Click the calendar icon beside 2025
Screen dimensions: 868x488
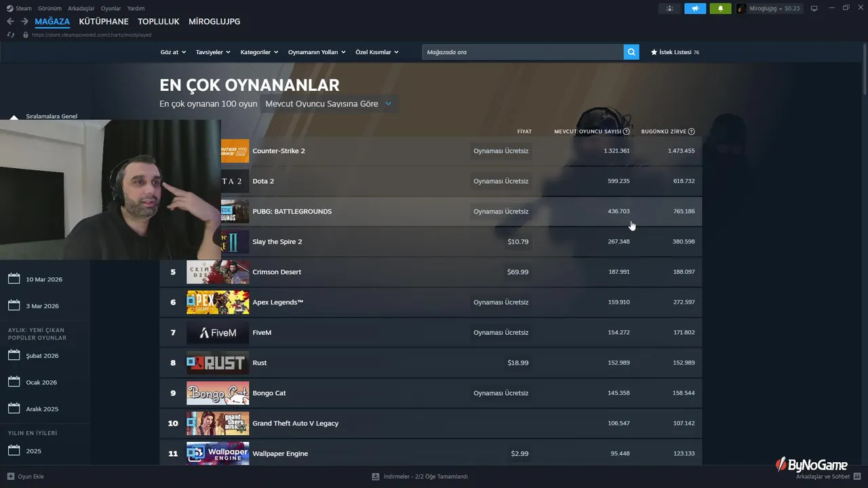point(14,451)
